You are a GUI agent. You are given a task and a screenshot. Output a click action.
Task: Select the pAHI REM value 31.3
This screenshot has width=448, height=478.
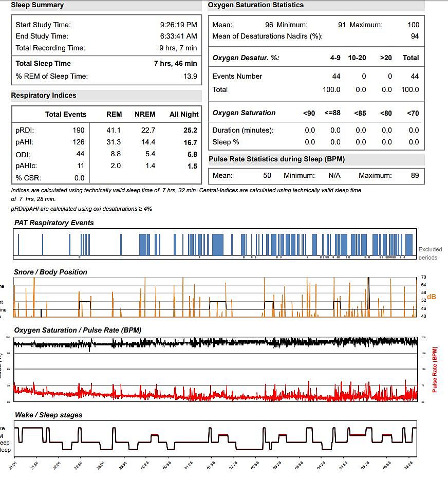coord(114,142)
